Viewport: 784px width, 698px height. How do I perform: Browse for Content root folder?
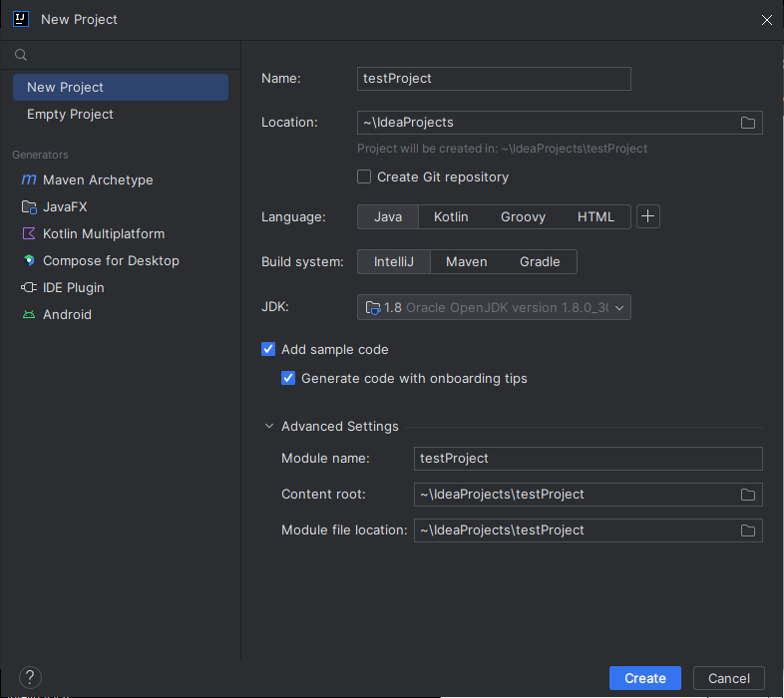[747, 495]
